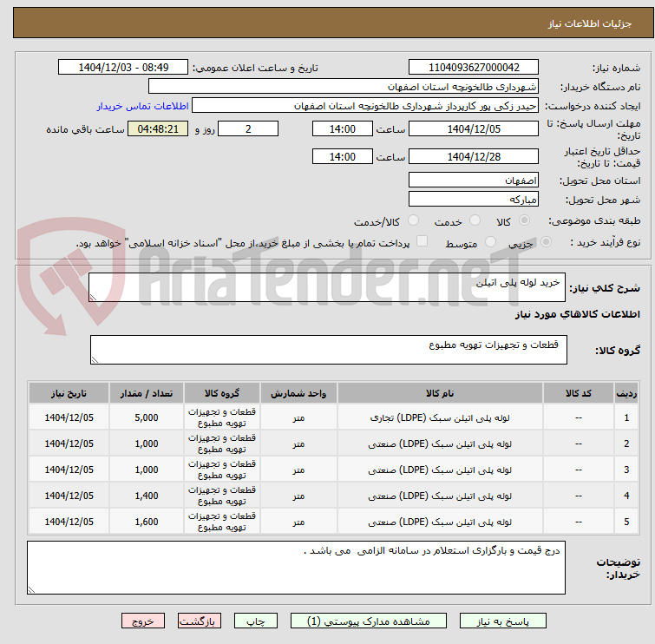
Task: Click the price validity date 1404/12/28 field
Action: pos(474,157)
